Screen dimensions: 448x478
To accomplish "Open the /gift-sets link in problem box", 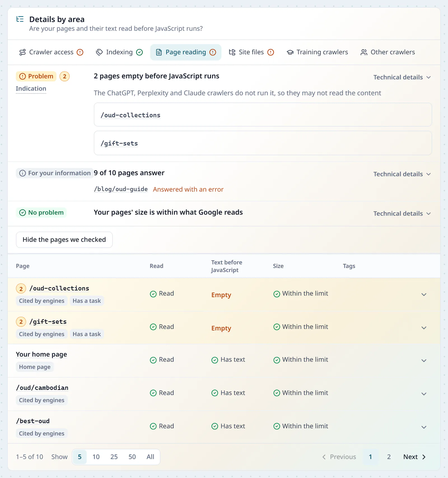I will [119, 143].
